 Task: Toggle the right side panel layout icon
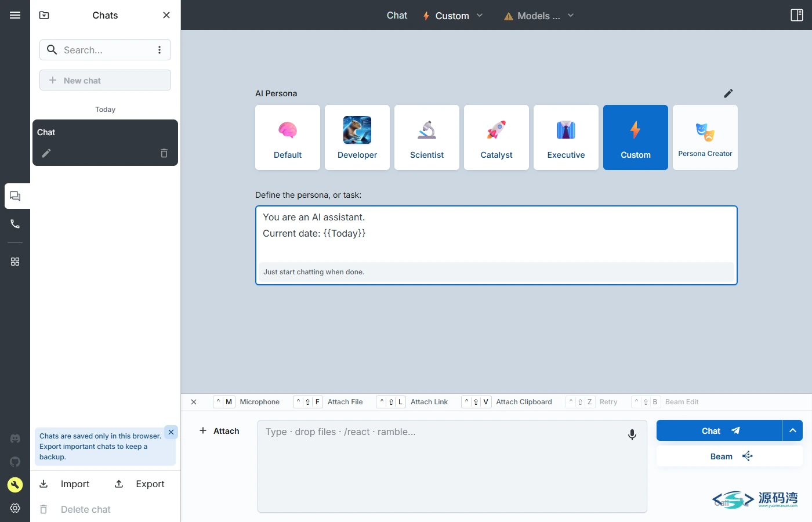[x=797, y=15]
